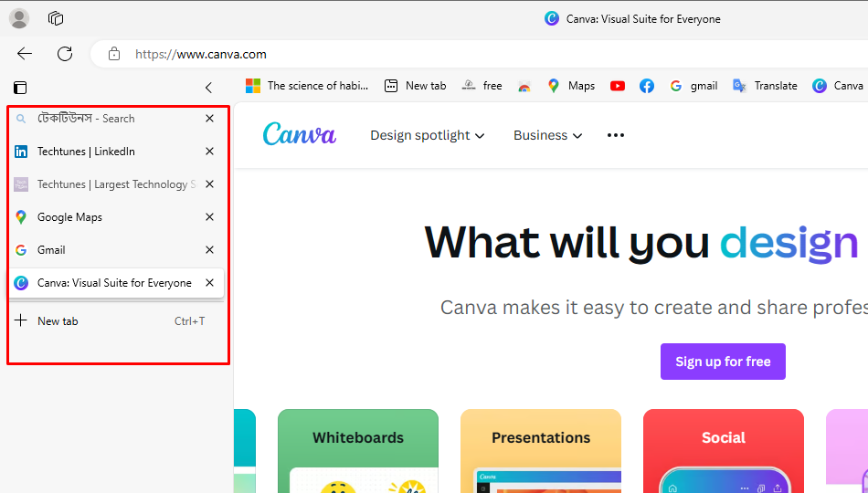Open the Whiteboards card

pyautogui.click(x=358, y=451)
